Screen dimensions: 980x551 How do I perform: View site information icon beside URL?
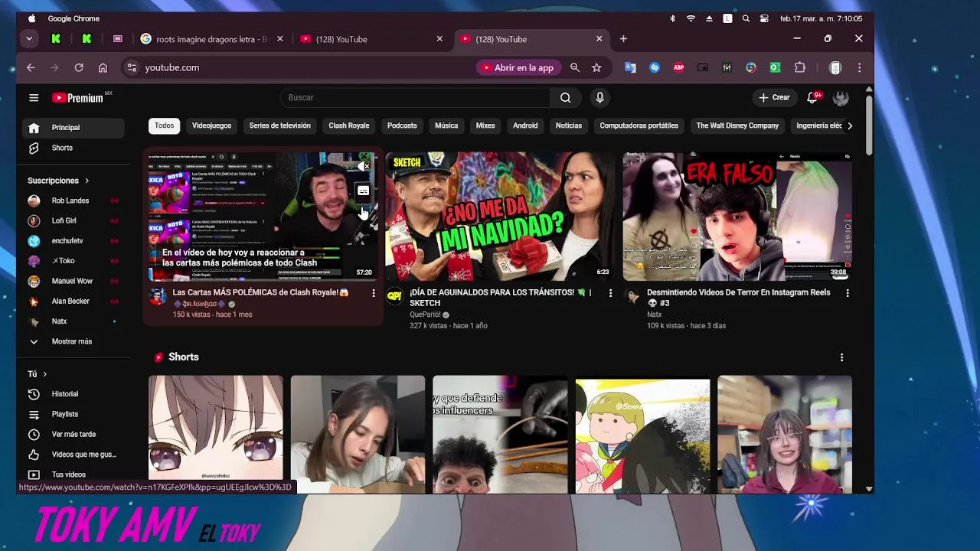click(x=132, y=67)
